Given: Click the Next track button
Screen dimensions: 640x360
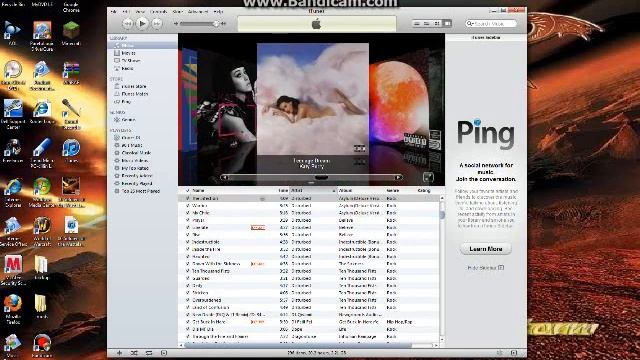Looking at the screenshot, I should [x=157, y=24].
